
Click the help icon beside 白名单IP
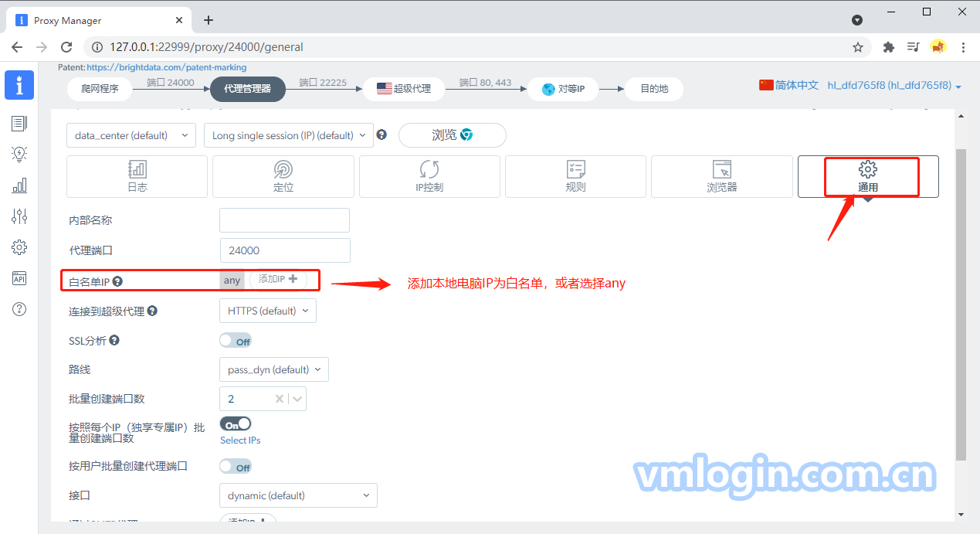click(x=118, y=282)
